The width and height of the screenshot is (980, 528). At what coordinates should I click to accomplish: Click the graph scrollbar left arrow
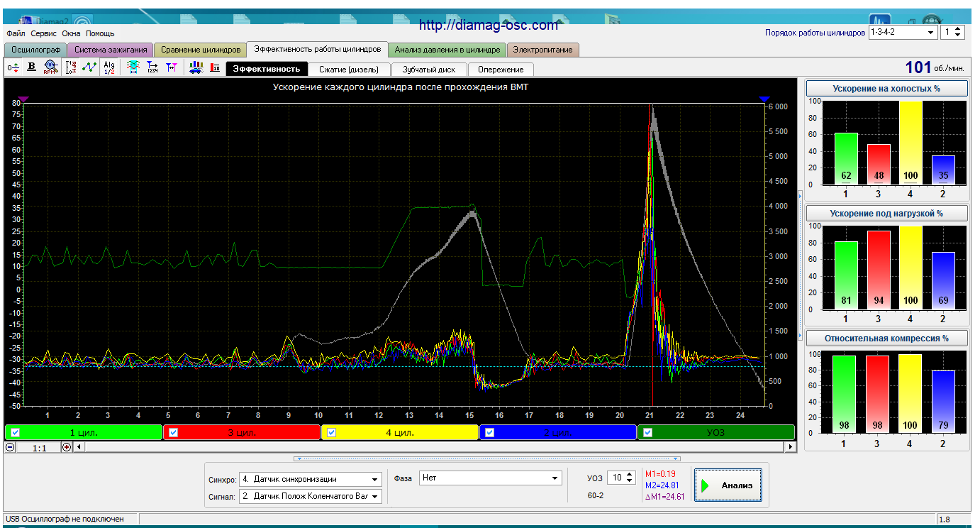[x=79, y=447]
